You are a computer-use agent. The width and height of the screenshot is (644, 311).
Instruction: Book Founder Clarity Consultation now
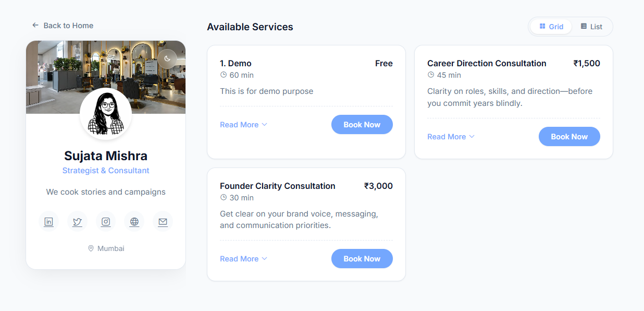point(362,259)
